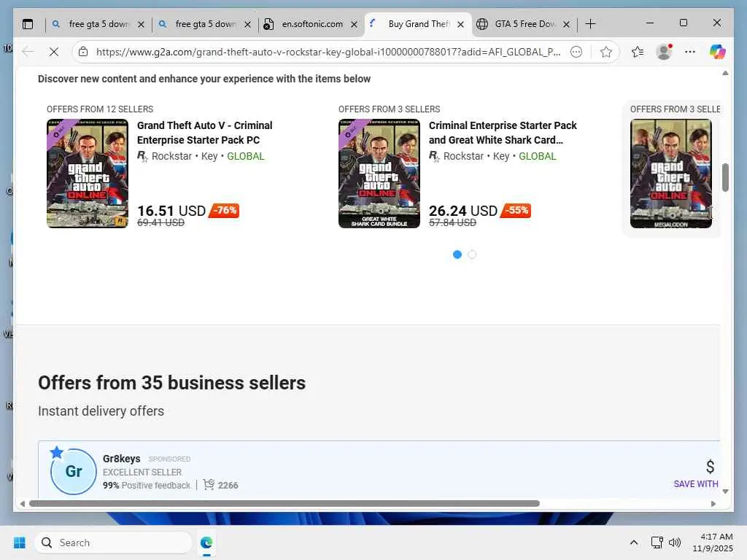Add this page to favorites star
This screenshot has height=560, width=747.
tap(606, 52)
